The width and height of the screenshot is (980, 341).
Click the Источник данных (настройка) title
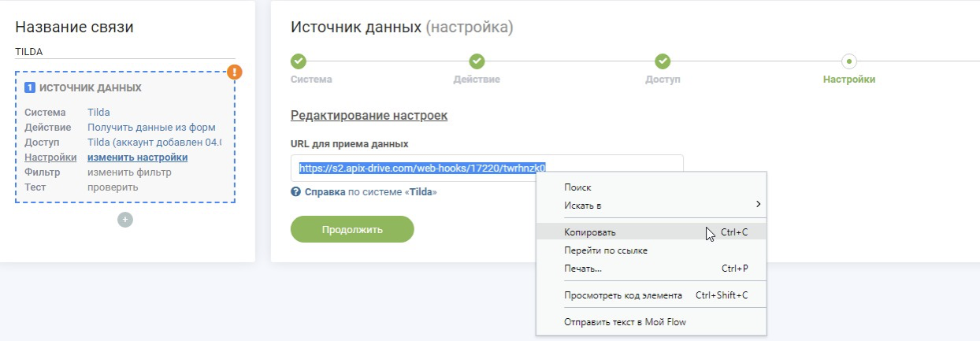(402, 28)
